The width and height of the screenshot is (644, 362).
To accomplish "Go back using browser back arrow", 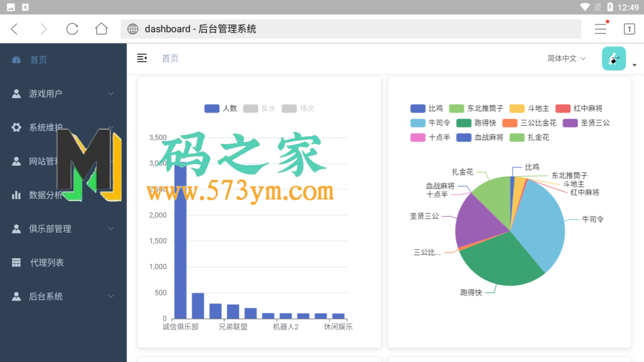I will click(x=15, y=29).
